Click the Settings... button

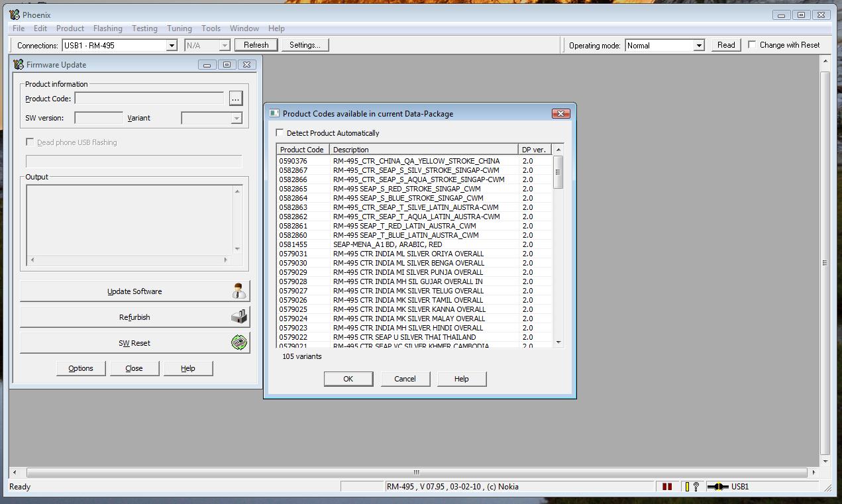point(305,45)
